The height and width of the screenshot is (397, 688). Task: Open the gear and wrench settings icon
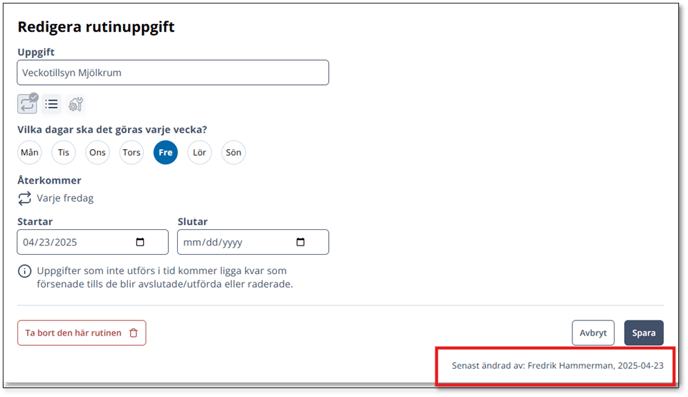[x=75, y=104]
